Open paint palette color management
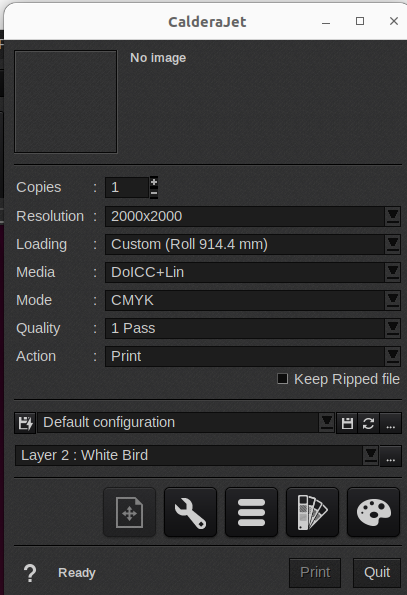The image size is (407, 595). (x=374, y=512)
